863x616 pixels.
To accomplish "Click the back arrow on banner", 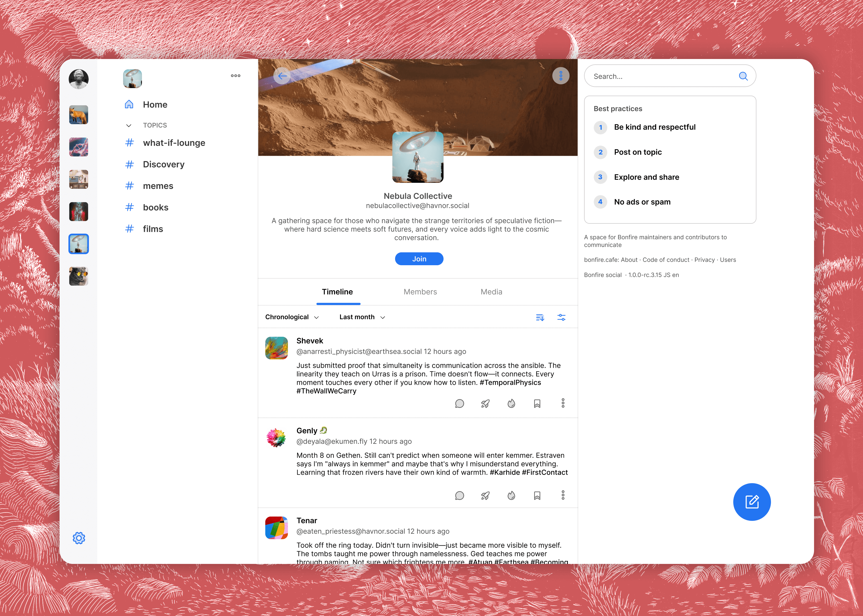I will [282, 76].
